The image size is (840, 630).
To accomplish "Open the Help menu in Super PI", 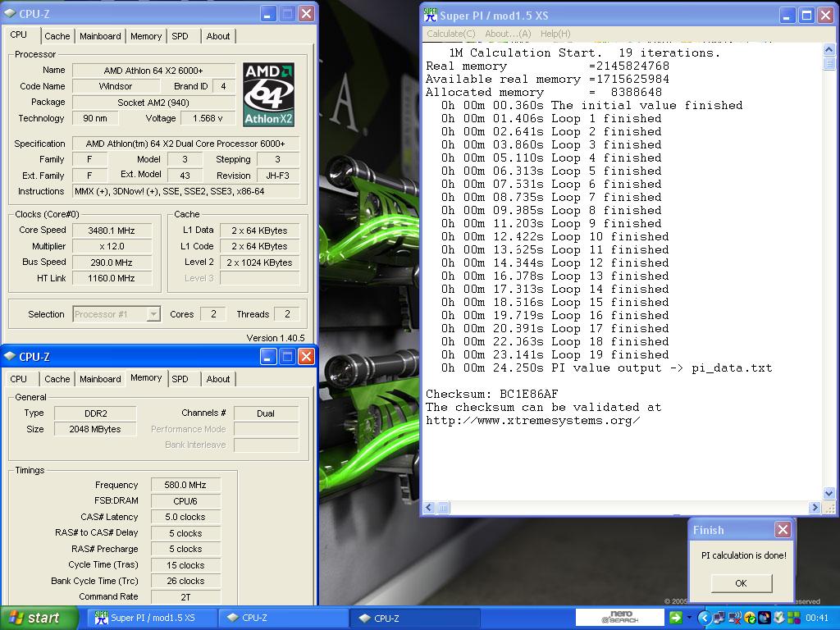I will (x=555, y=34).
